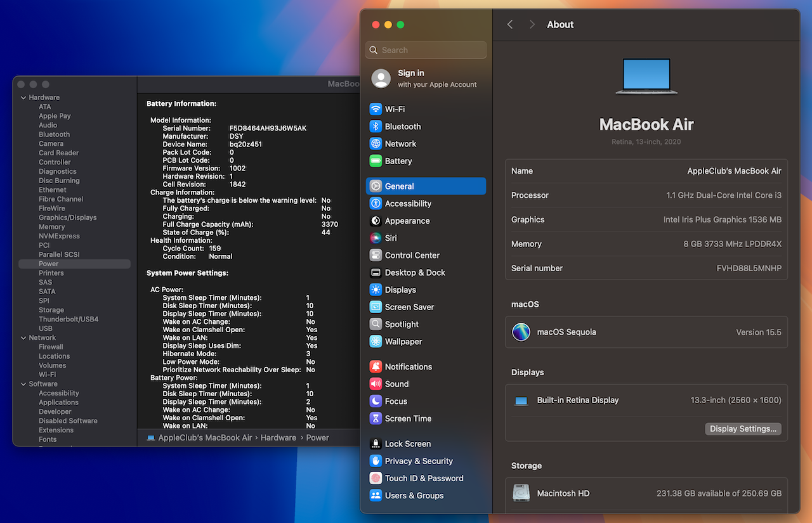Click the Full Charge Capacity value 3370
Viewport: 812px width, 523px height.
pos(329,224)
